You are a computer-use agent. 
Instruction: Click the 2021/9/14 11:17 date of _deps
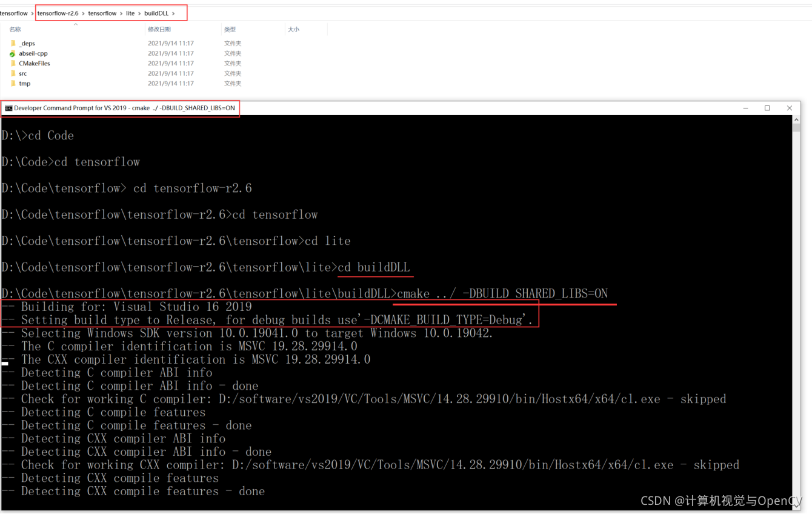pyautogui.click(x=171, y=44)
